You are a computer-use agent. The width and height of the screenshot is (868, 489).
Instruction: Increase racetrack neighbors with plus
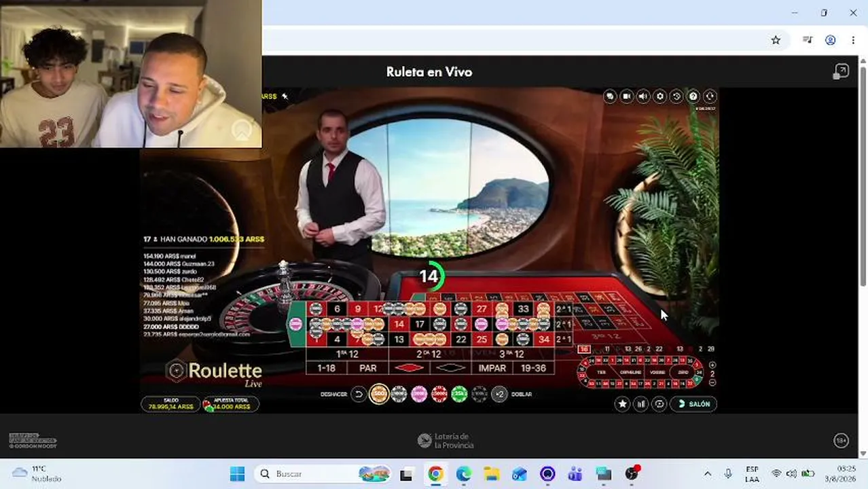[712, 365]
